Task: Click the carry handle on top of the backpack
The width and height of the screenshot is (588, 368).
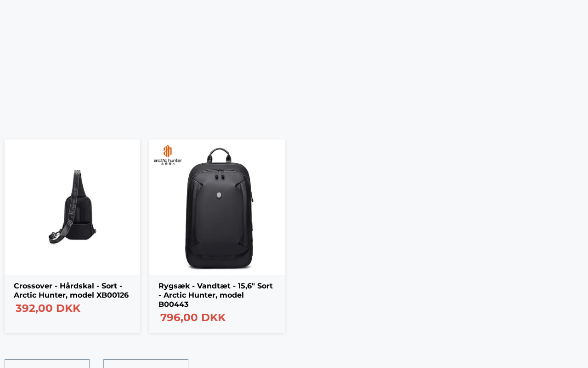Action: tap(220, 154)
